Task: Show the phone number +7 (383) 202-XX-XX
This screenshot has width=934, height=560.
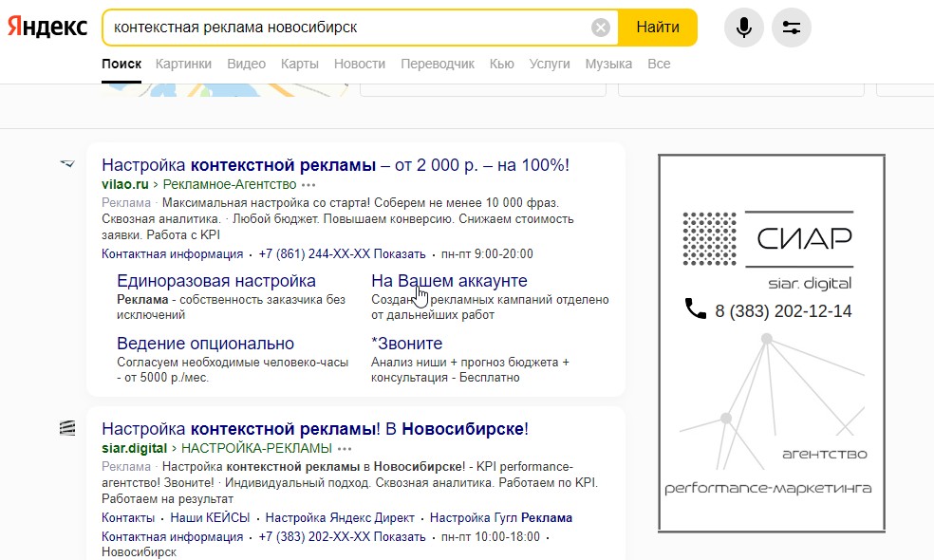Action: 342,537
